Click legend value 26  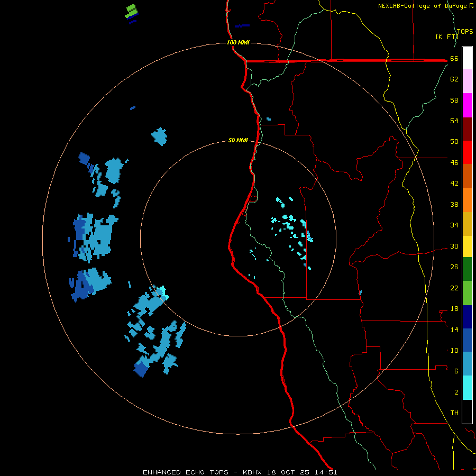454,267
